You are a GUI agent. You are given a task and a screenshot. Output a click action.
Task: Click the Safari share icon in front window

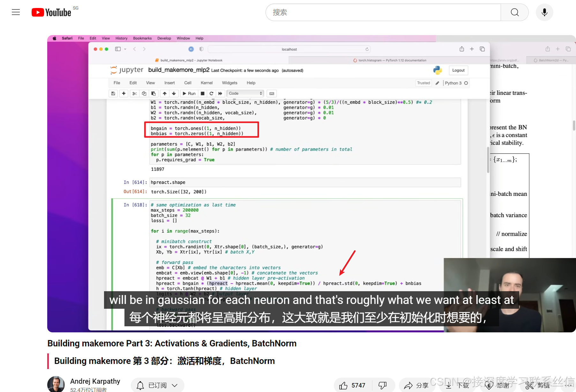[462, 49]
